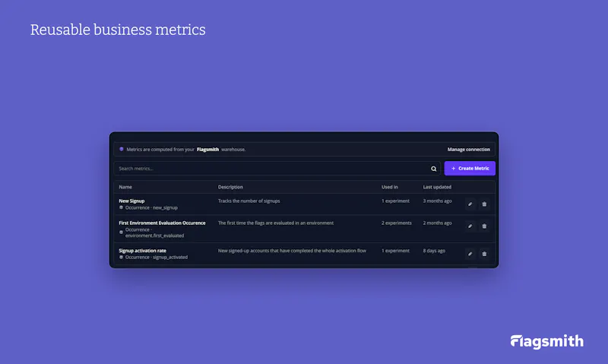The height and width of the screenshot is (364, 608).
Task: Click the bold Flagsmith warehouse name
Action: coord(207,149)
